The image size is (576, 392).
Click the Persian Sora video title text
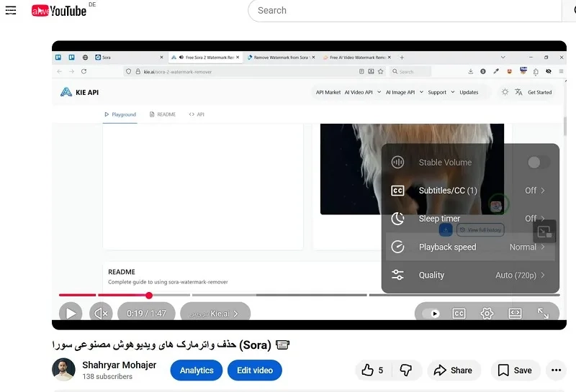[171, 345]
